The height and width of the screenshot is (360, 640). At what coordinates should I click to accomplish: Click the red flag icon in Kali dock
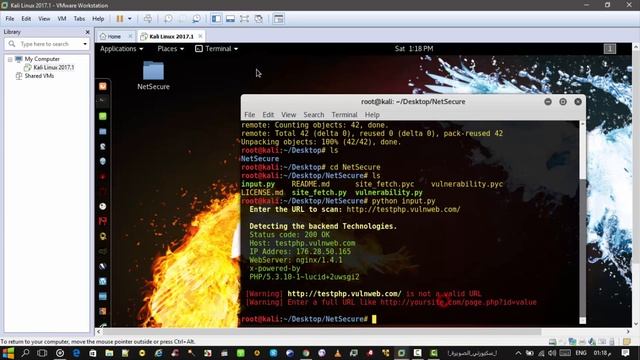tap(103, 221)
